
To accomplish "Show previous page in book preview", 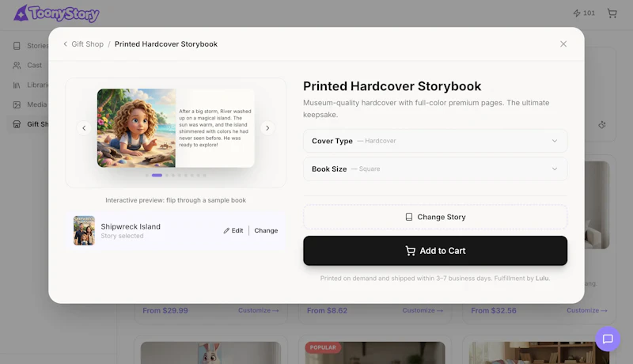I will click(x=84, y=128).
